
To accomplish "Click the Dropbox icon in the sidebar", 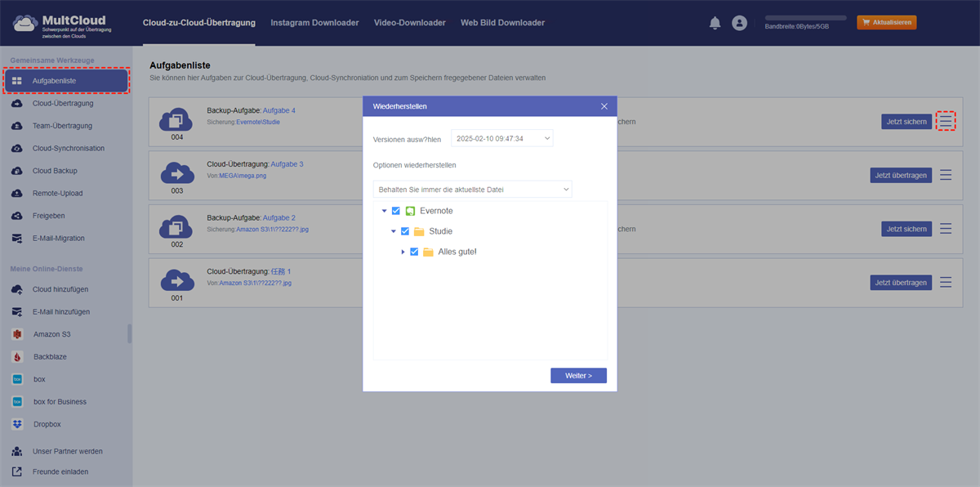I will click(17, 424).
